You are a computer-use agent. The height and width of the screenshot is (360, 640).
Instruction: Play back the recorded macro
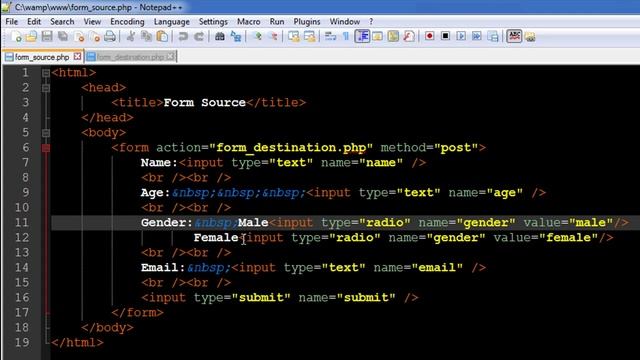coord(461,36)
